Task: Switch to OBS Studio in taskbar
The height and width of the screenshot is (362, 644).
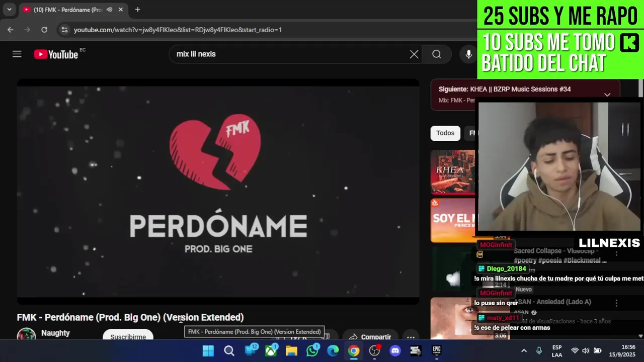Action: pos(374,350)
